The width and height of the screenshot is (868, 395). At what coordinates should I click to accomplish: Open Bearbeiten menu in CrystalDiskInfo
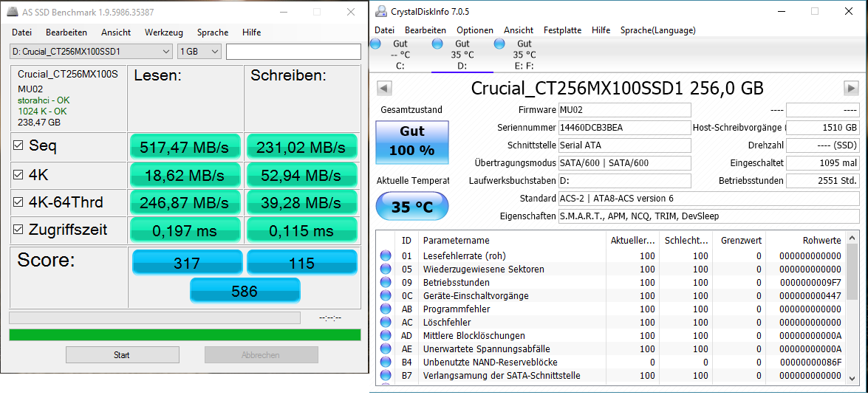tap(426, 30)
